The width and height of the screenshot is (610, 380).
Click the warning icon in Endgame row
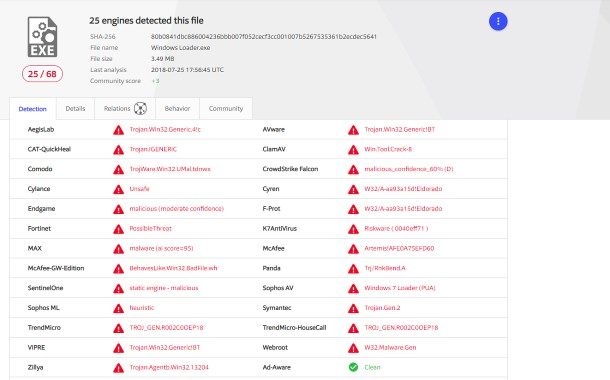[118, 209]
